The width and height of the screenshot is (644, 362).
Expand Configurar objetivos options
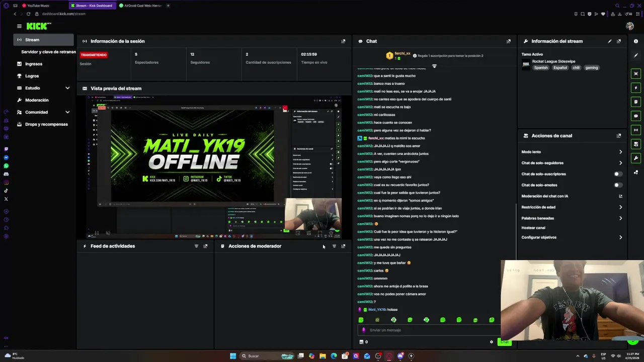point(620,237)
